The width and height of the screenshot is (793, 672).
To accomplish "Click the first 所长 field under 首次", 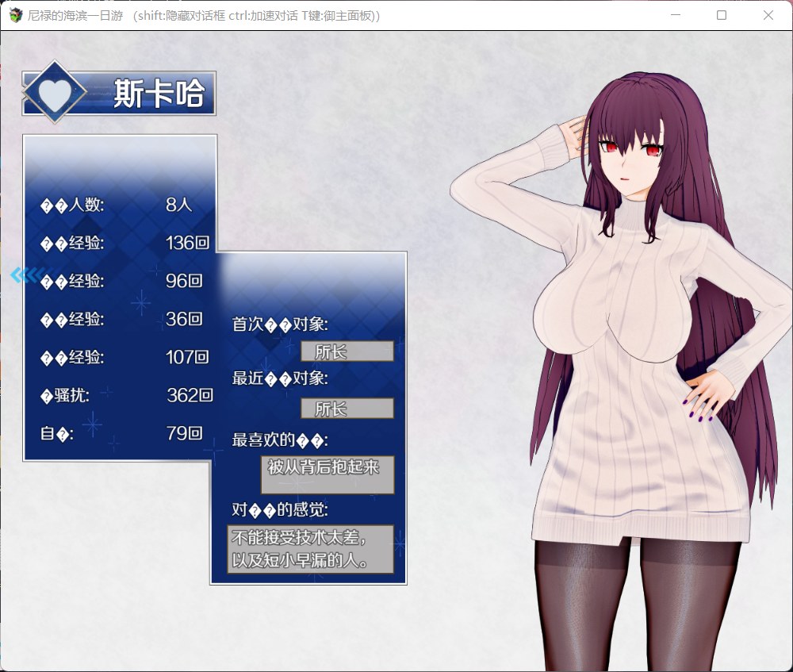I will click(347, 351).
